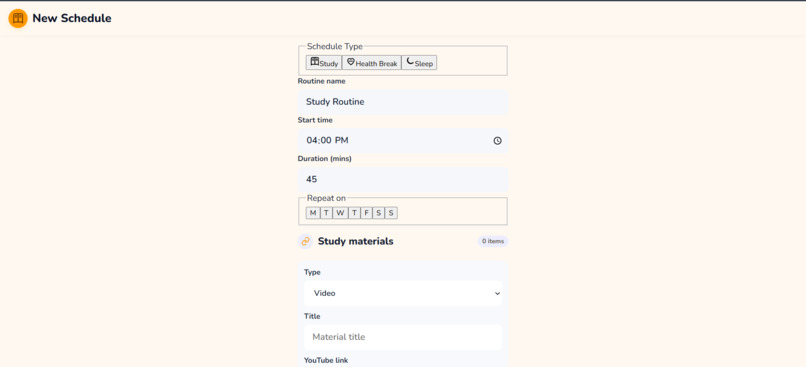Click the Study materials heading
806x367 pixels.
356,241
